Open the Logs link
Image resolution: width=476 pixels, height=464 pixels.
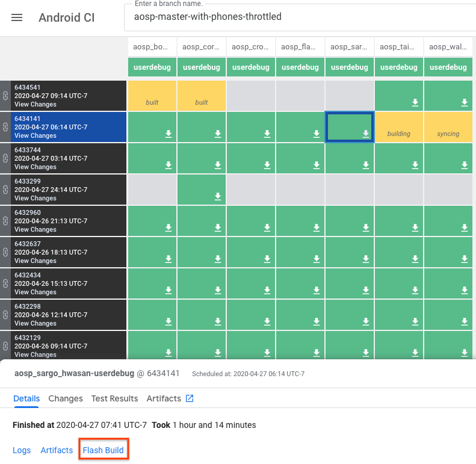click(22, 450)
